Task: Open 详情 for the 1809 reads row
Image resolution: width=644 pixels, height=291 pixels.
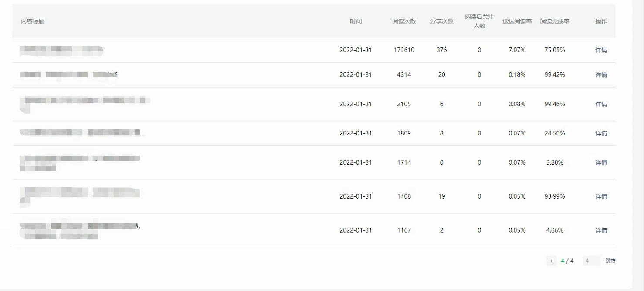Action: tap(601, 133)
